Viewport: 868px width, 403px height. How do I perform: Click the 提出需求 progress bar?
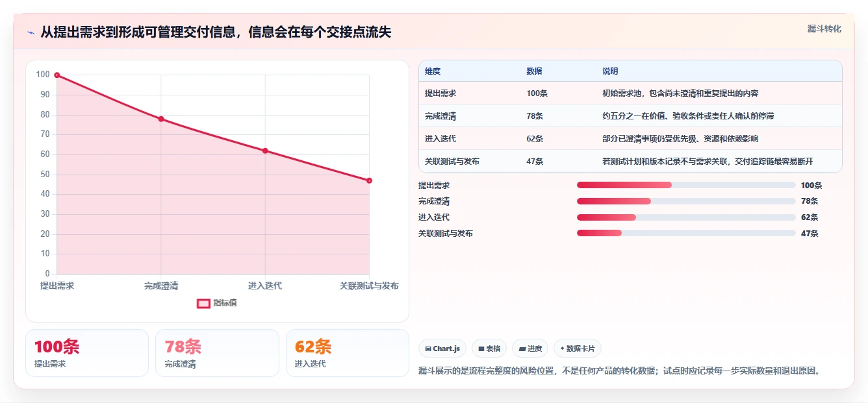686,185
